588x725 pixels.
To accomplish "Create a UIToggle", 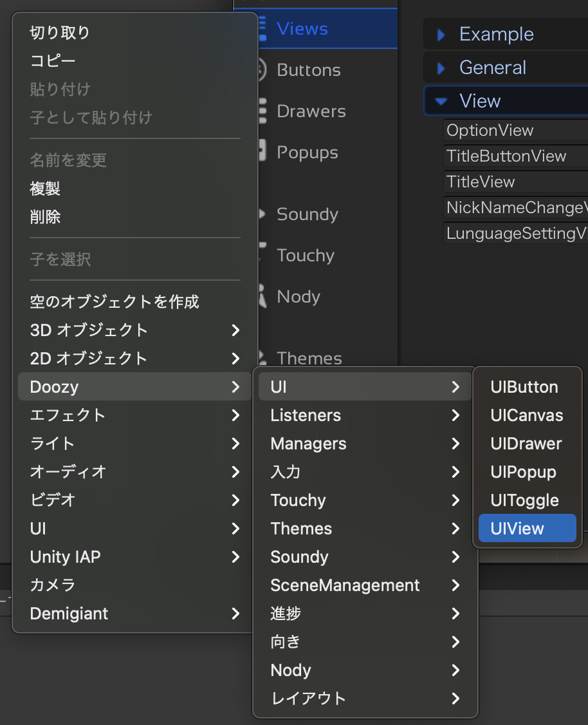I will (527, 500).
